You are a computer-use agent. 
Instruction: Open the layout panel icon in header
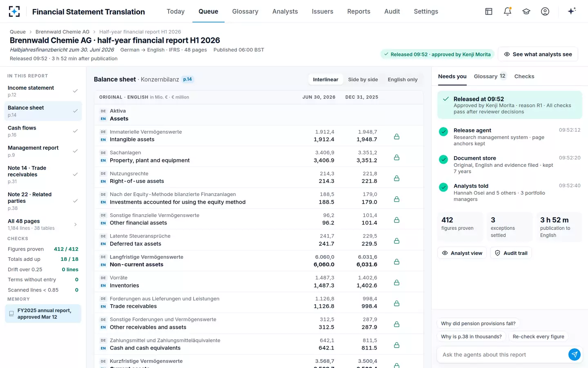click(x=489, y=11)
